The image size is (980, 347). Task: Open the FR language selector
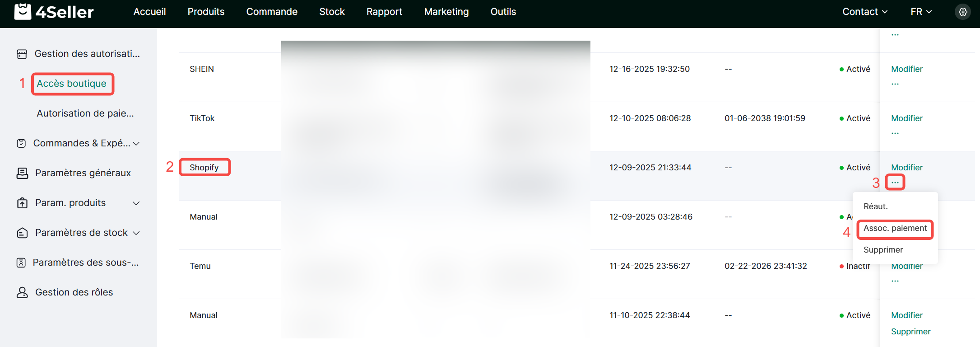[x=921, y=12]
